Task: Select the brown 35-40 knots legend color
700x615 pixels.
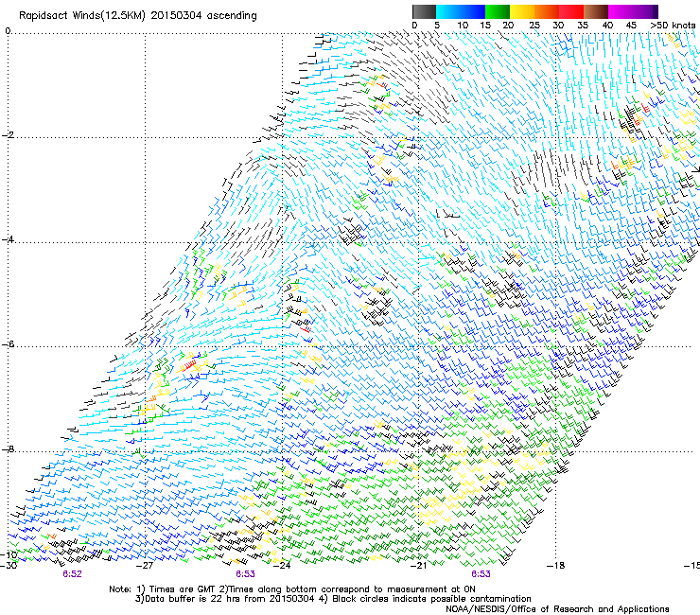Action: [596, 11]
